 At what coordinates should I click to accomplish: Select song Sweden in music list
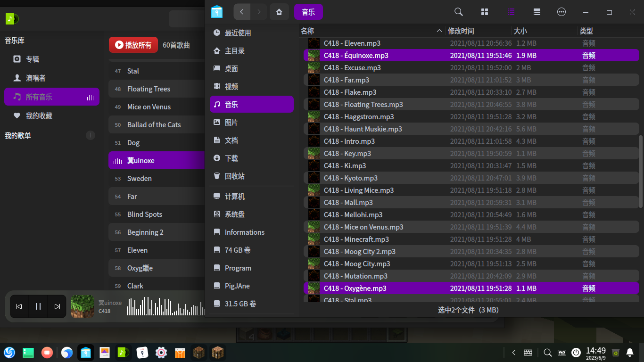pyautogui.click(x=157, y=179)
